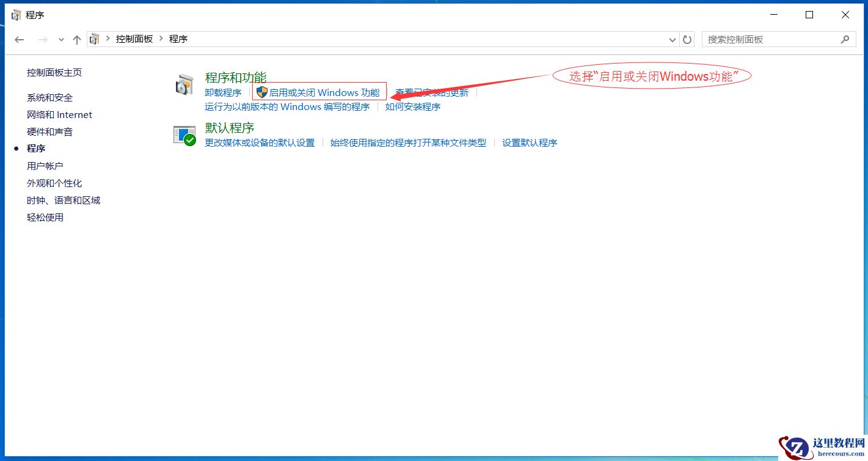868x461 pixels.
Task: Open 始终使用指定的程序打开某种文件类型
Action: [409, 143]
